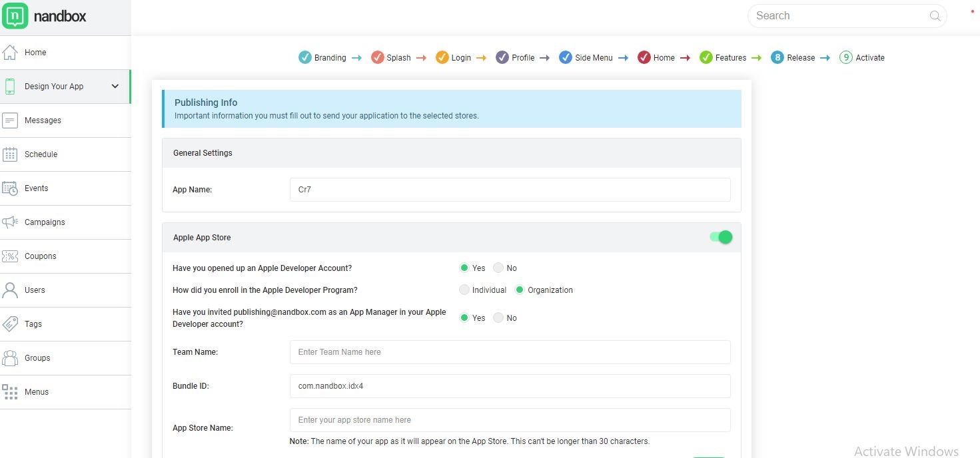The width and height of the screenshot is (980, 458).
Task: Click the Messages icon in sidebar
Action: click(10, 120)
